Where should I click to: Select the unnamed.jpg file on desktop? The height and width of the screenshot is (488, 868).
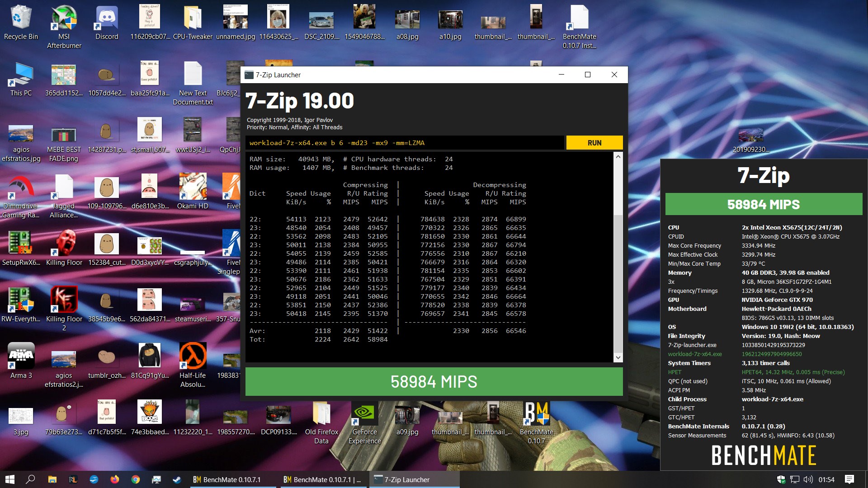coord(236,23)
